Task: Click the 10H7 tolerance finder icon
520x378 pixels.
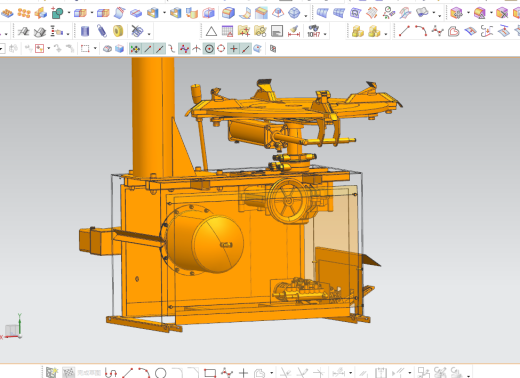Action: 313,31
